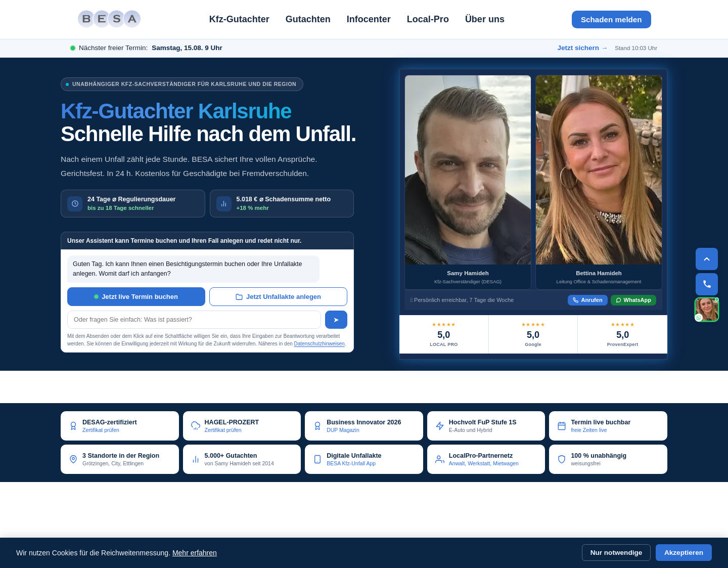This screenshot has height=568, width=728.
Task: Open the Infocenter menu
Action: pyautogui.click(x=369, y=19)
